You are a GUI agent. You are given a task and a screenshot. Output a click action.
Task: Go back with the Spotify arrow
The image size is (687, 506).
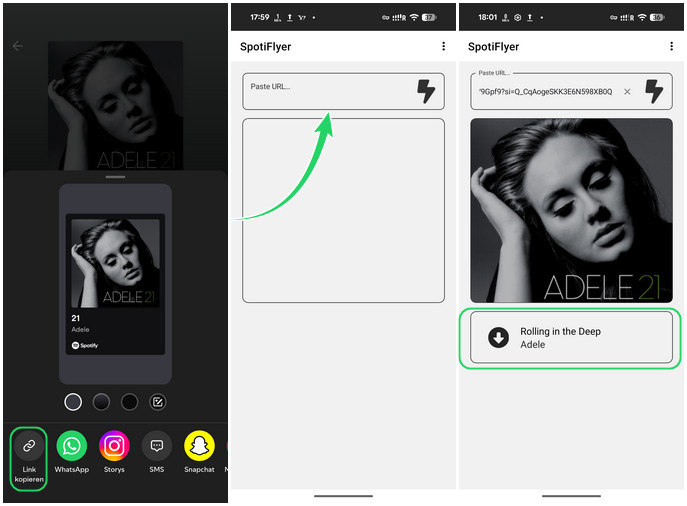tap(18, 46)
